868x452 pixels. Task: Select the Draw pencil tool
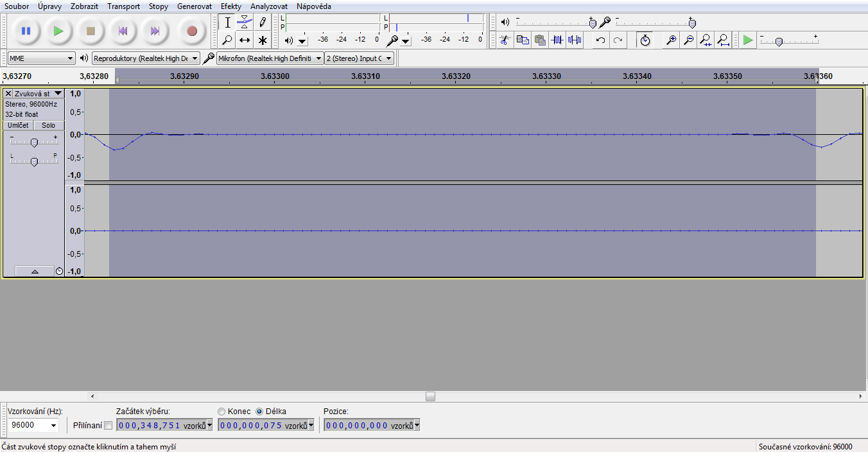(x=262, y=22)
